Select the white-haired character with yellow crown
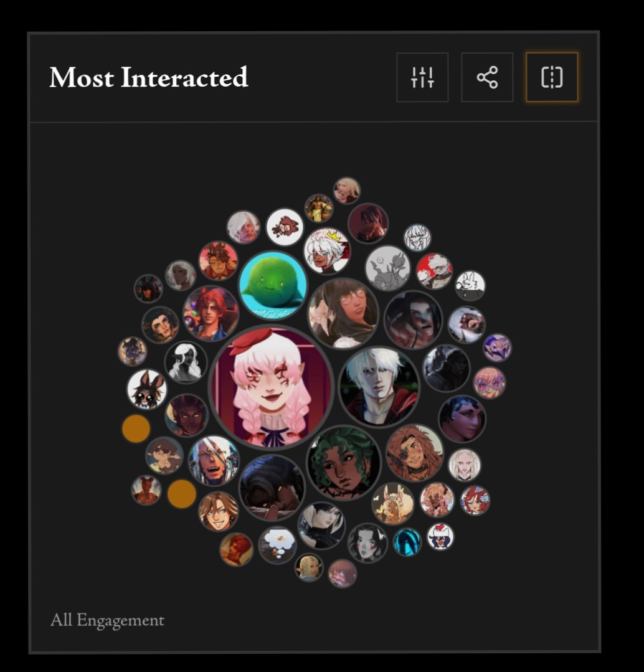 (x=327, y=251)
